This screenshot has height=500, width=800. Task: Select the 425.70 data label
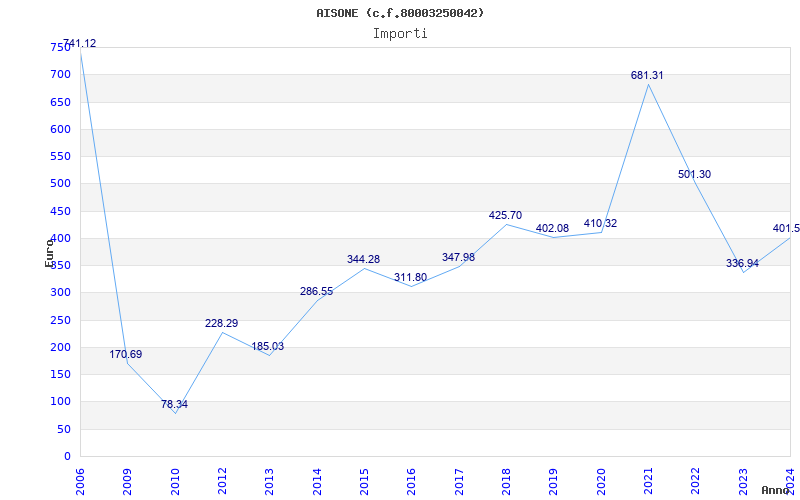[x=505, y=215]
